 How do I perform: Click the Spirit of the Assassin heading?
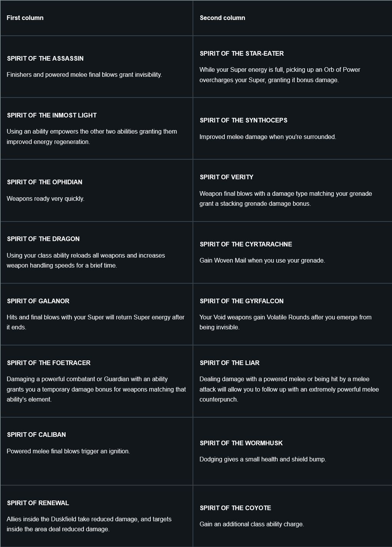pyautogui.click(x=45, y=58)
